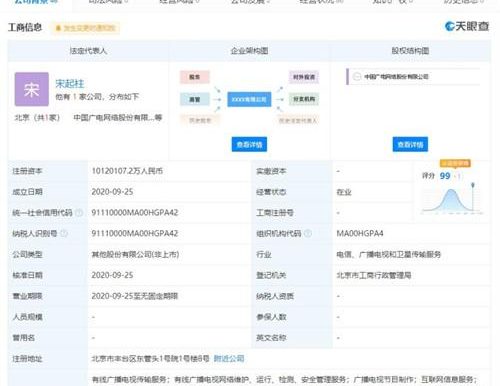Select the 股东 box in structure diagram
The image size is (500, 386).
(x=195, y=77)
